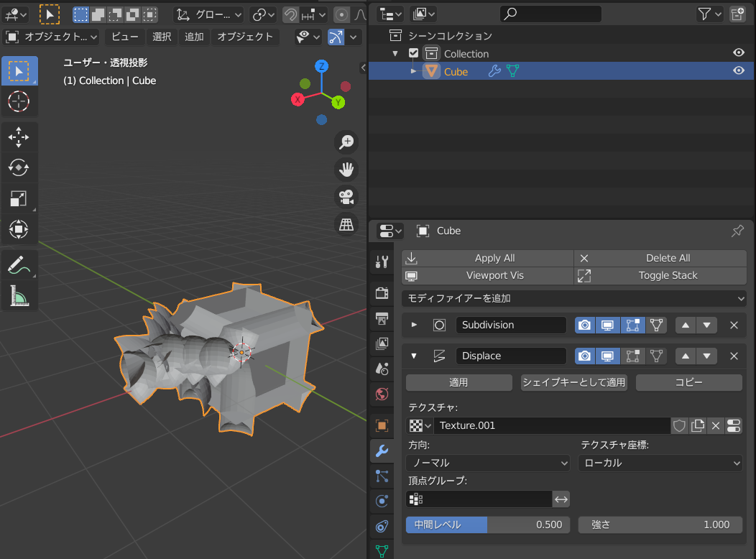This screenshot has width=756, height=559.
Task: Select the Measure ruler tool
Action: 19,296
